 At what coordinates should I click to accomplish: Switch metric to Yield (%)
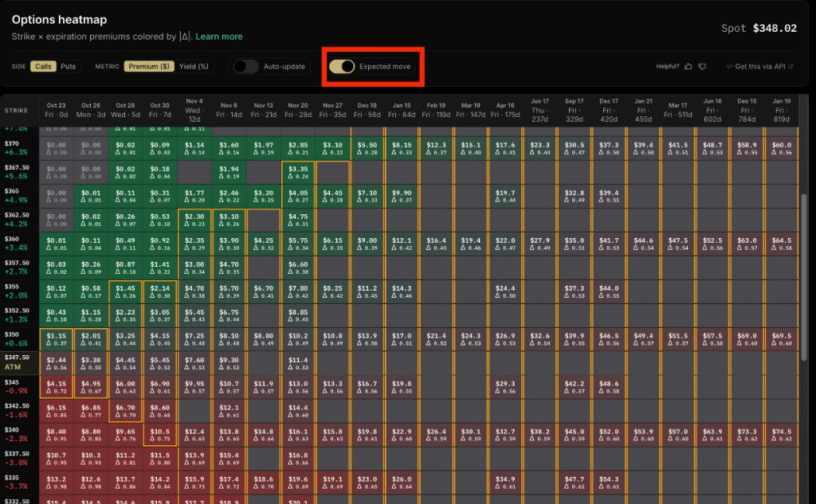[194, 67]
